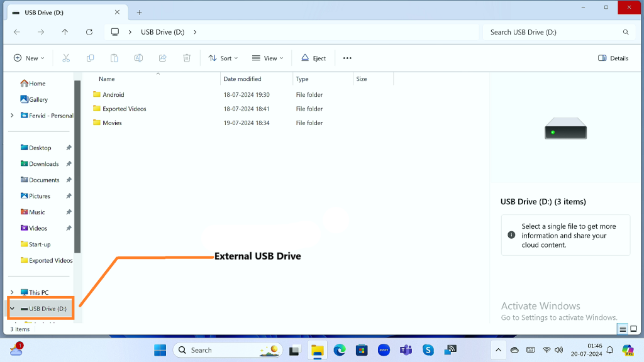644x362 pixels.
Task: Open Microsoft Edge from the taskbar
Action: (340, 350)
